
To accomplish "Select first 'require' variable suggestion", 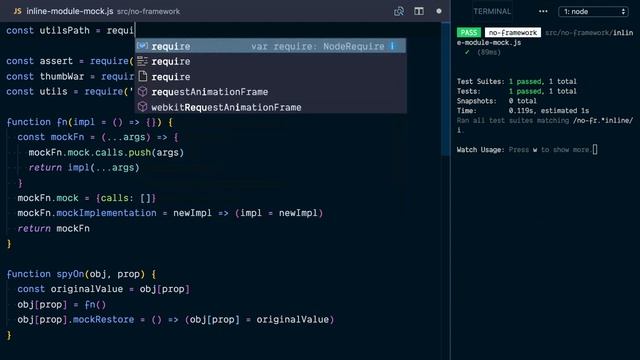I will pos(271,46).
